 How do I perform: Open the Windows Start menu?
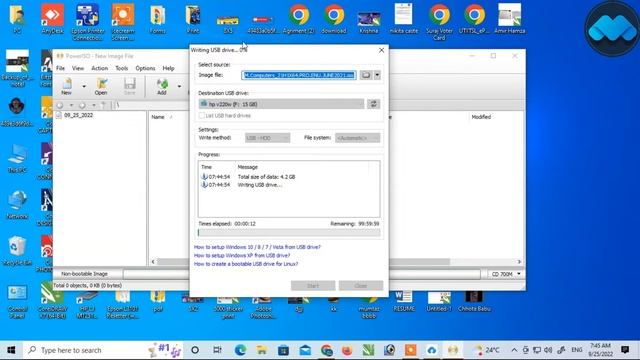(x=11, y=350)
